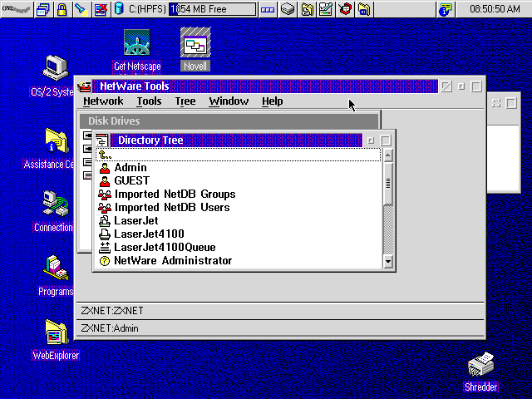Click the window list icon in WarpCenter
Image resolution: width=532 pixels, height=399 pixels.
[42, 9]
